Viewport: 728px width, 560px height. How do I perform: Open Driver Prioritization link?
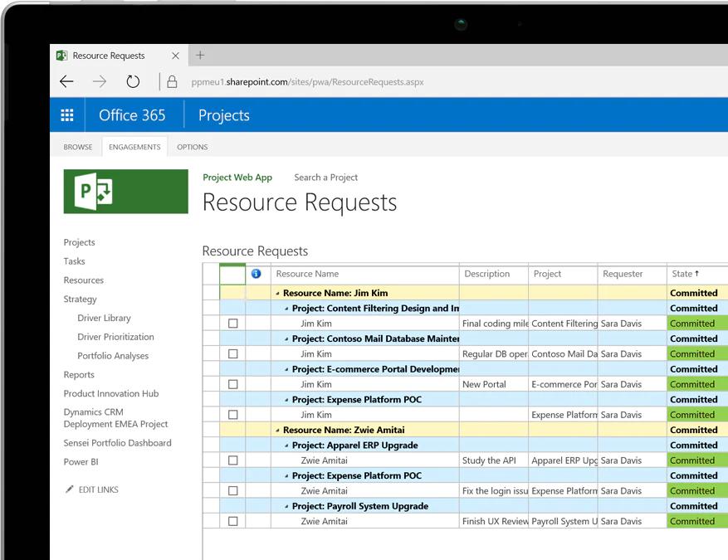tap(115, 337)
